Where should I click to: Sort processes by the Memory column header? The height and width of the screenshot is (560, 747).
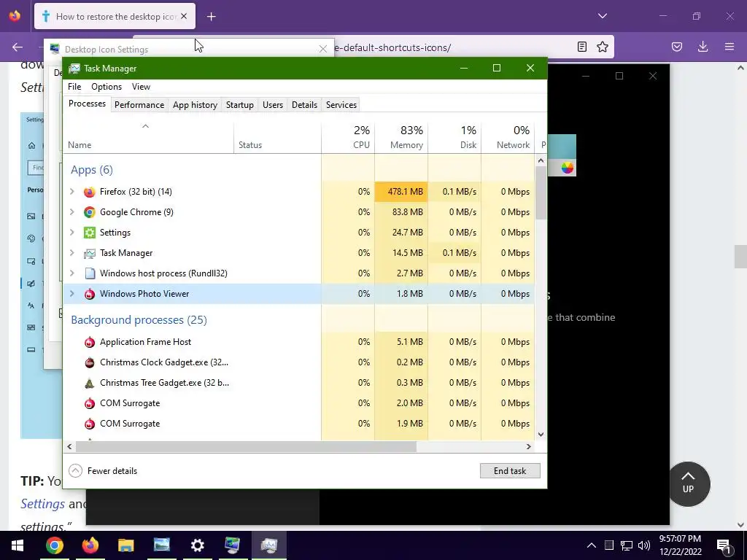(402, 137)
